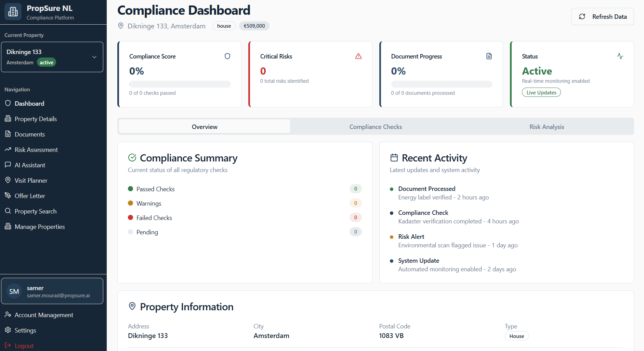This screenshot has height=351, width=644.
Task: Switch to the Compliance Checks tab
Action: click(375, 127)
